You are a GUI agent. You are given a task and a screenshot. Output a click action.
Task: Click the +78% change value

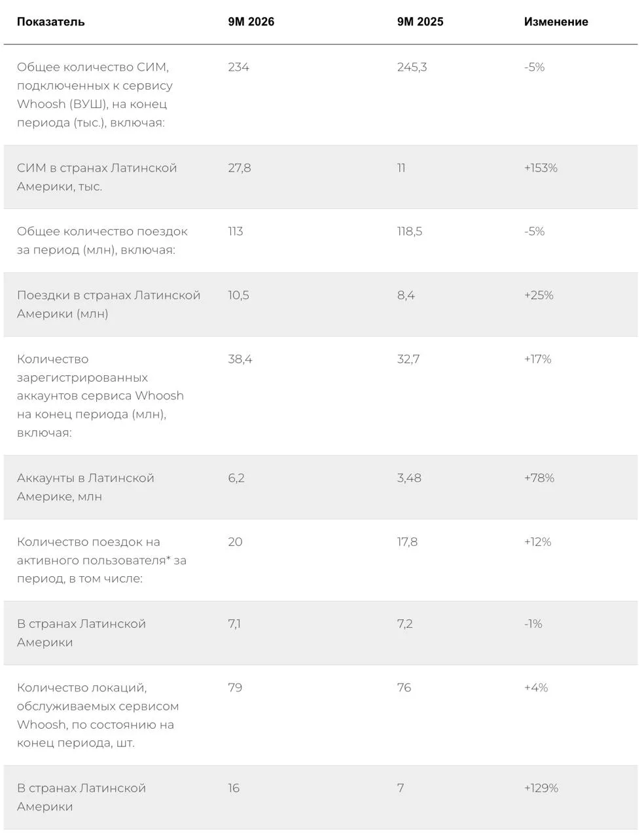click(x=539, y=478)
